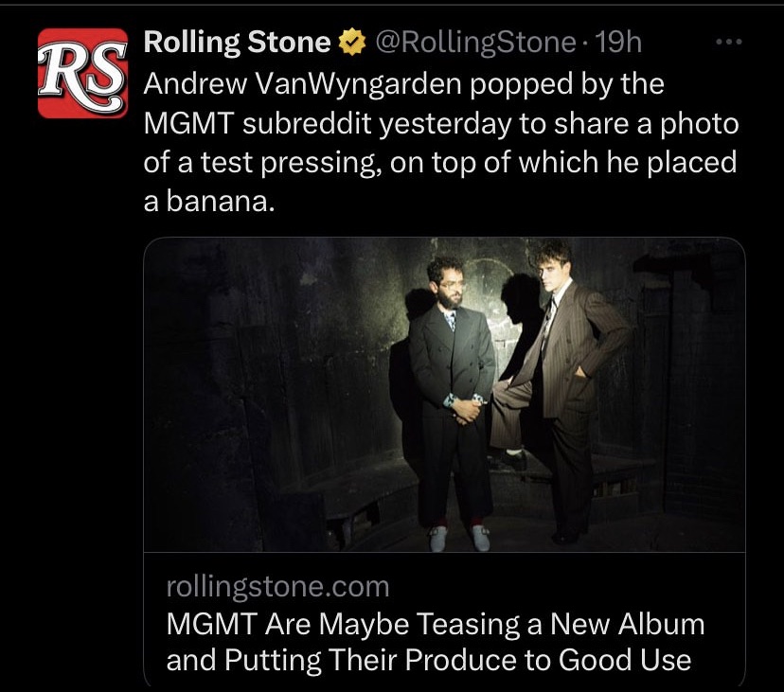The image size is (784, 692).
Task: Open the Rolling Stone RS avatar
Action: tap(81, 74)
